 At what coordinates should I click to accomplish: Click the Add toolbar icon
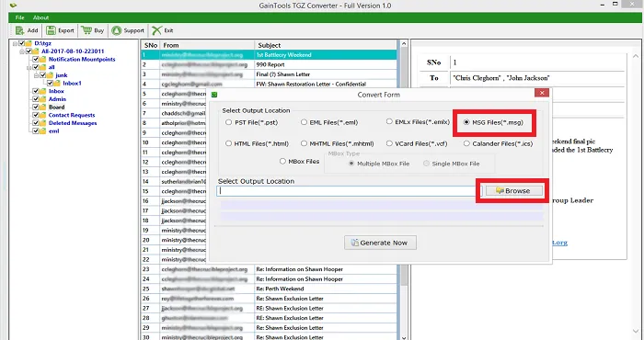(19, 30)
